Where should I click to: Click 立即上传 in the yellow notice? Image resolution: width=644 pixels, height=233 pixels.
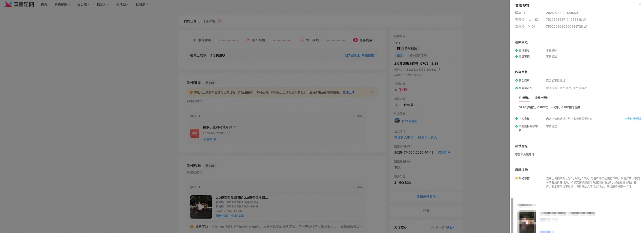click(x=348, y=92)
